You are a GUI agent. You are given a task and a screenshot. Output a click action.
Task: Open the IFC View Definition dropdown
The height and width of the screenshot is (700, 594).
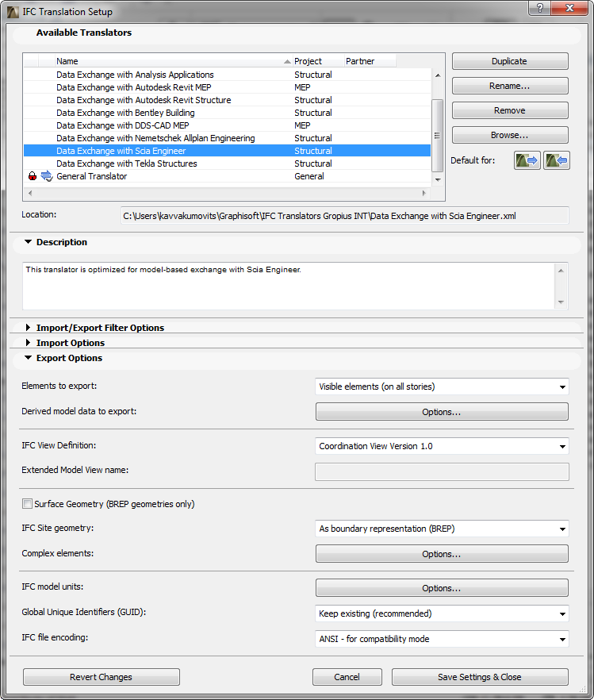[x=442, y=446]
